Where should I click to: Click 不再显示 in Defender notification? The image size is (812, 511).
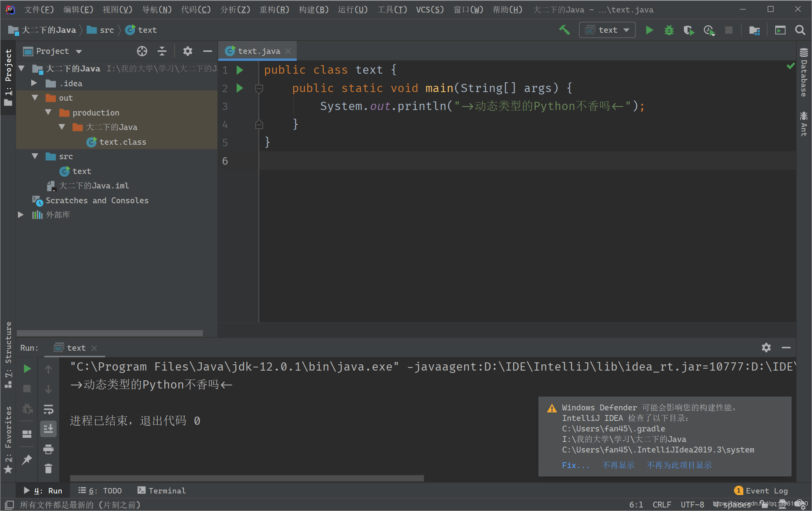(618, 465)
